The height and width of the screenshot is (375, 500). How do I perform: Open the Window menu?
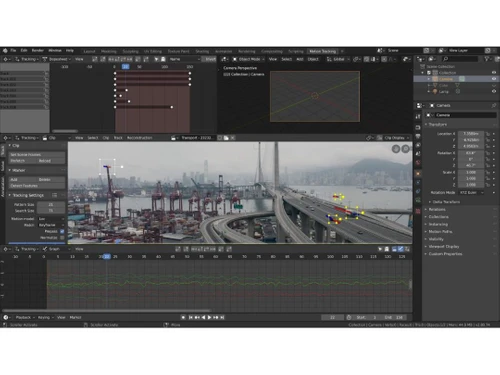pyautogui.click(x=55, y=51)
